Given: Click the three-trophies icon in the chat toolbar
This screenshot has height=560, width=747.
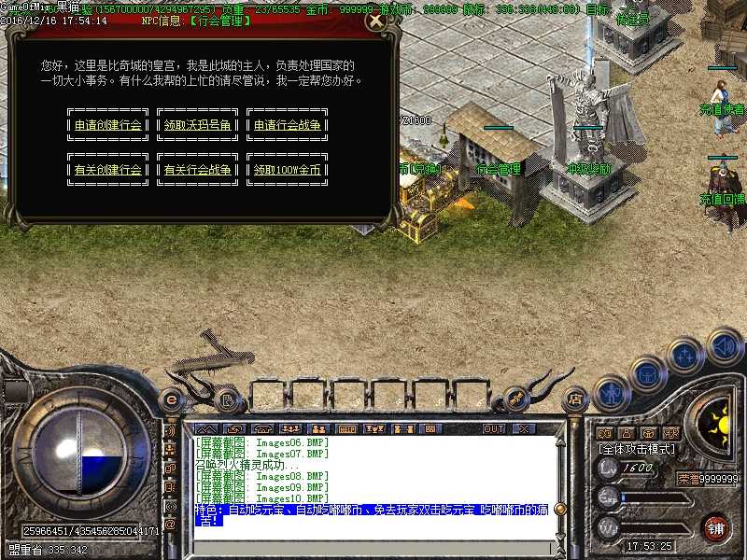Looking at the screenshot, I should pos(375,429).
